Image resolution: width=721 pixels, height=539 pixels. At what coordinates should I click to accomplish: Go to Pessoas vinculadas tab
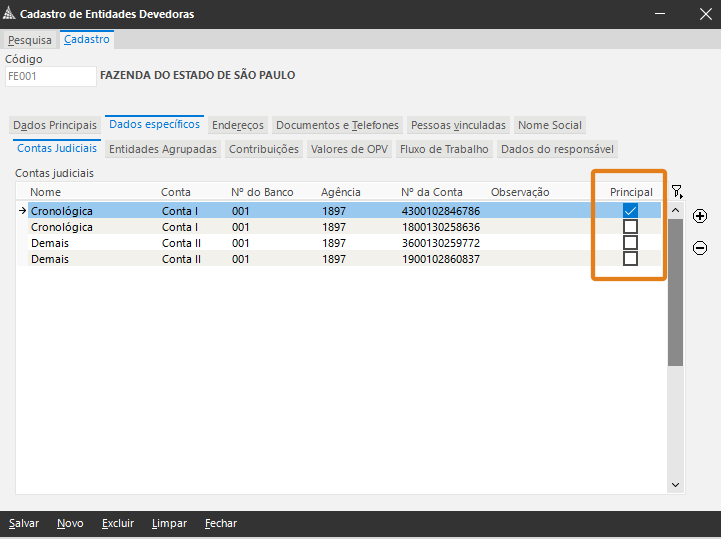[458, 125]
